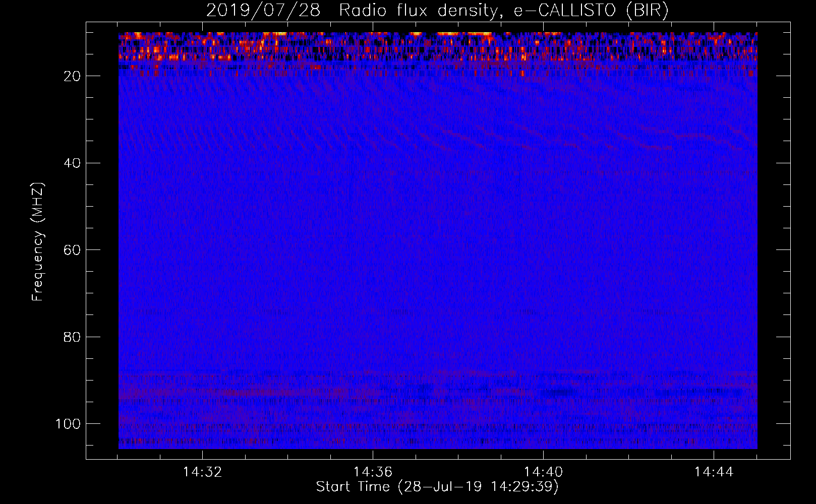816x504 pixels.
Task: Click the 80 MHz frequency tick label
Action: [73, 337]
